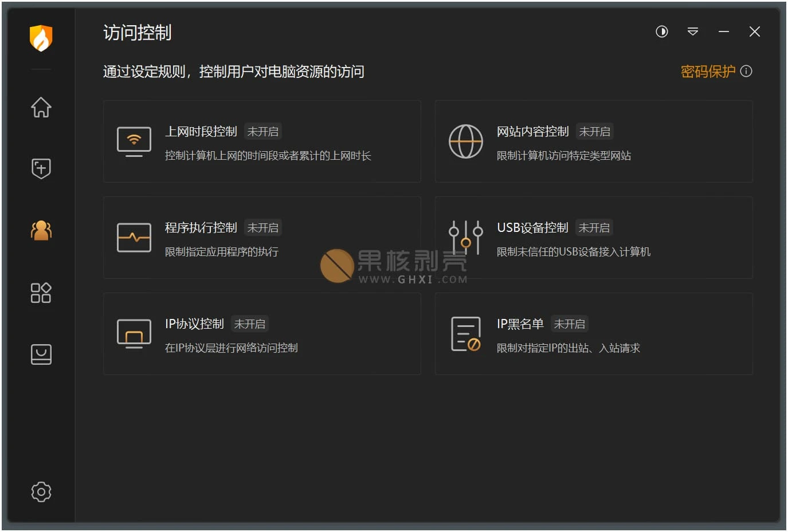The width and height of the screenshot is (788, 532).
Task: Toggle 未开启 status of 程序执行控制
Action: click(x=263, y=228)
